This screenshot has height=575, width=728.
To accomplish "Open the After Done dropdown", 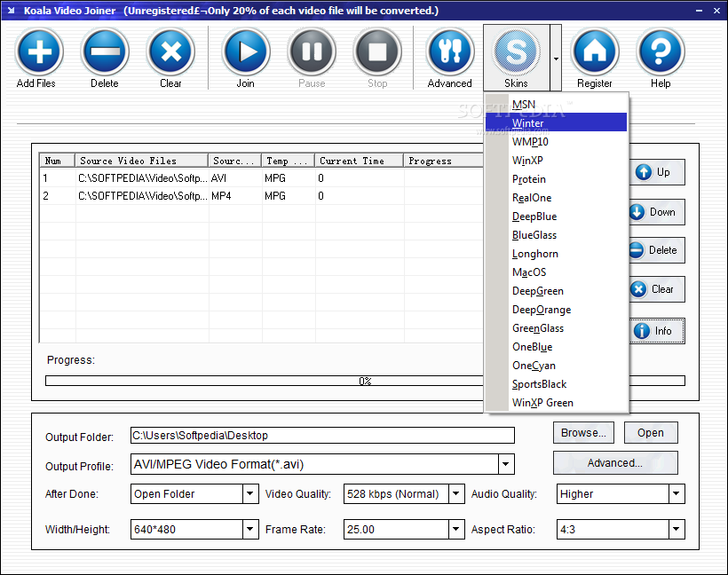I will tap(250, 493).
